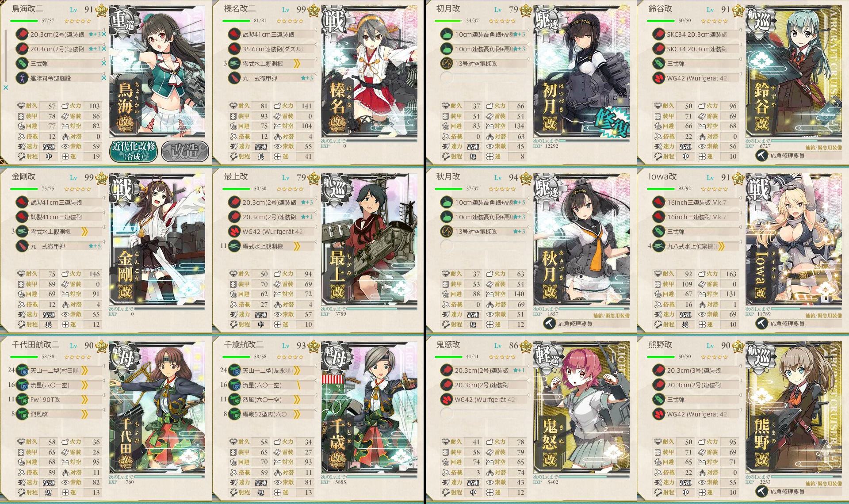Viewport: 849px width, 504px height.
Task: Click 榛名改二's 零式水上観測機 seaplane icon
Action: 234,64
